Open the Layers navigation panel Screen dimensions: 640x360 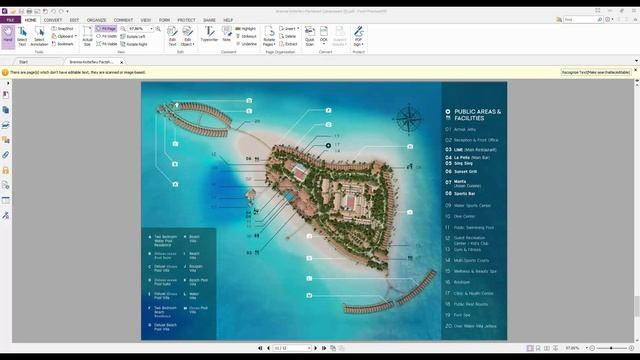(6, 125)
